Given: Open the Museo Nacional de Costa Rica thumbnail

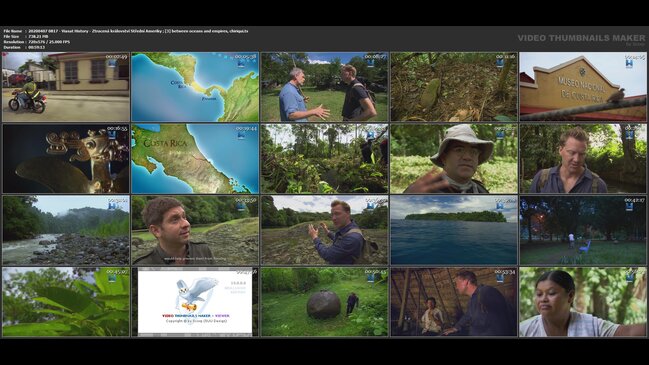Looking at the screenshot, I should click(x=583, y=87).
